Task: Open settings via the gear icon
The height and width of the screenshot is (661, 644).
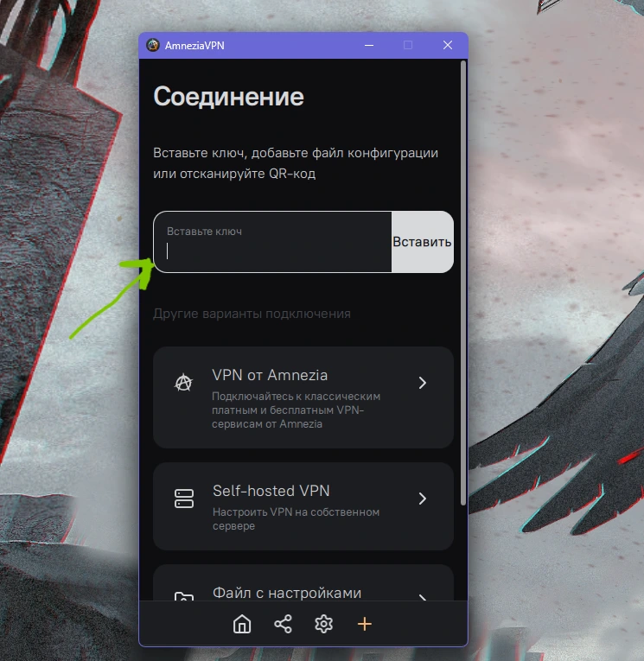Action: [x=324, y=624]
